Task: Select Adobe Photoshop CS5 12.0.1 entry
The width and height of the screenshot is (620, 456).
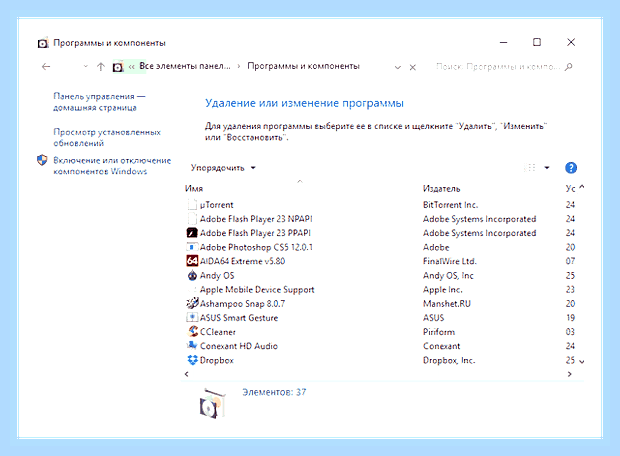Action: tap(256, 247)
